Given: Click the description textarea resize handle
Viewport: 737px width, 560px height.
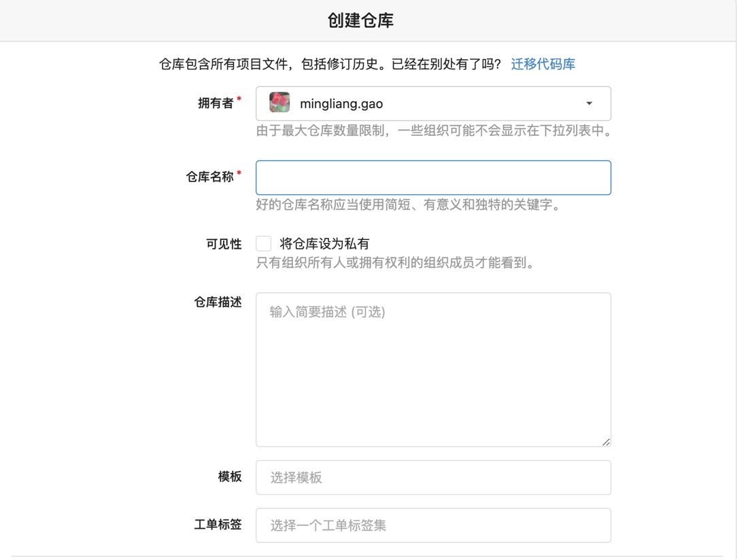Looking at the screenshot, I should click(606, 442).
